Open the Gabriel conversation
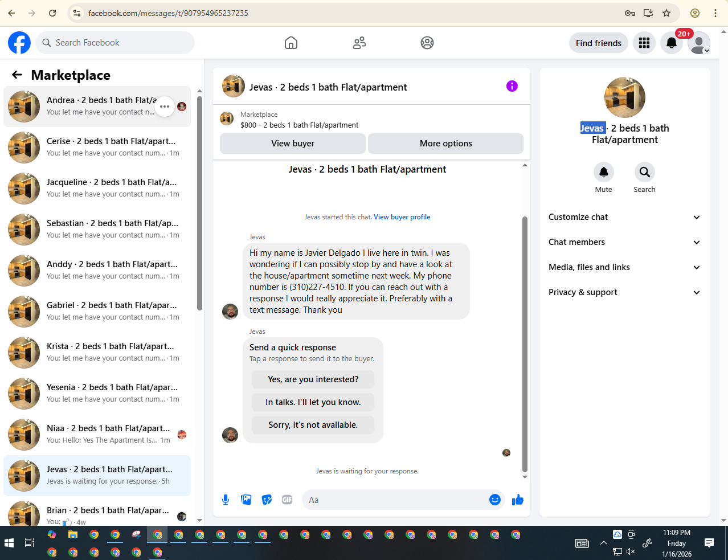 97,312
